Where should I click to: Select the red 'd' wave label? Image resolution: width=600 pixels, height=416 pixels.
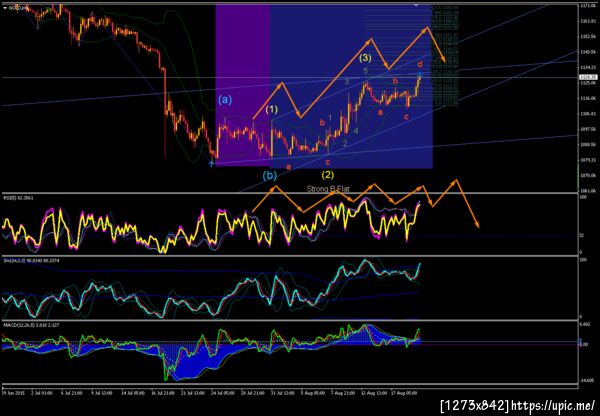point(420,64)
